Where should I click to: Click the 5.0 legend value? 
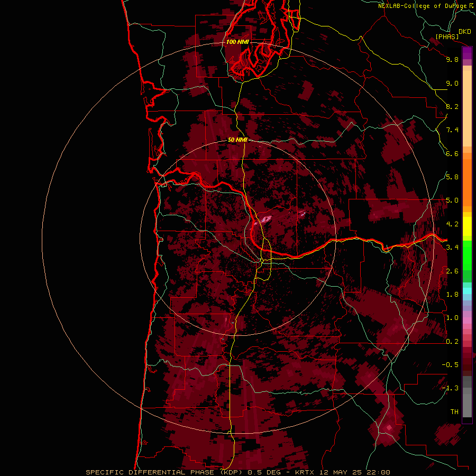click(x=452, y=200)
